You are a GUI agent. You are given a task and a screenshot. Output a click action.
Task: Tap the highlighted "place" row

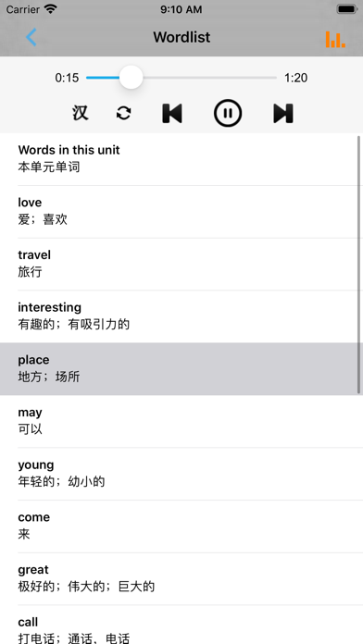181,369
